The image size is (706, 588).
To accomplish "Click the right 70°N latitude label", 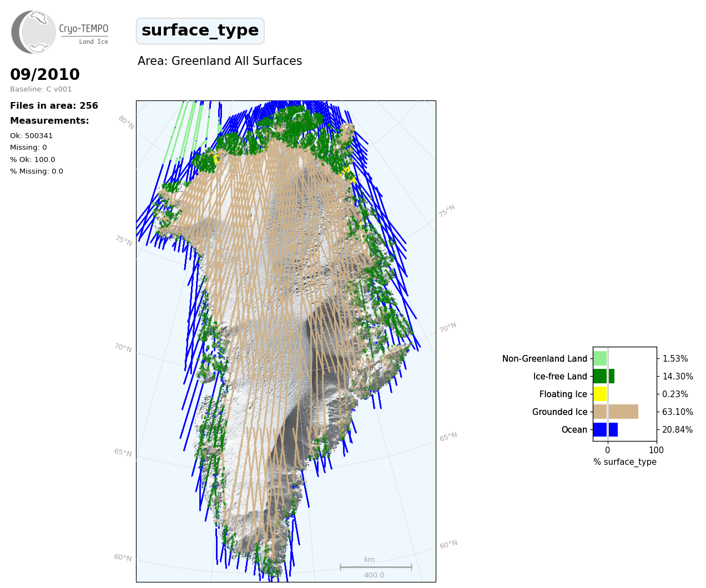I will pos(448,327).
